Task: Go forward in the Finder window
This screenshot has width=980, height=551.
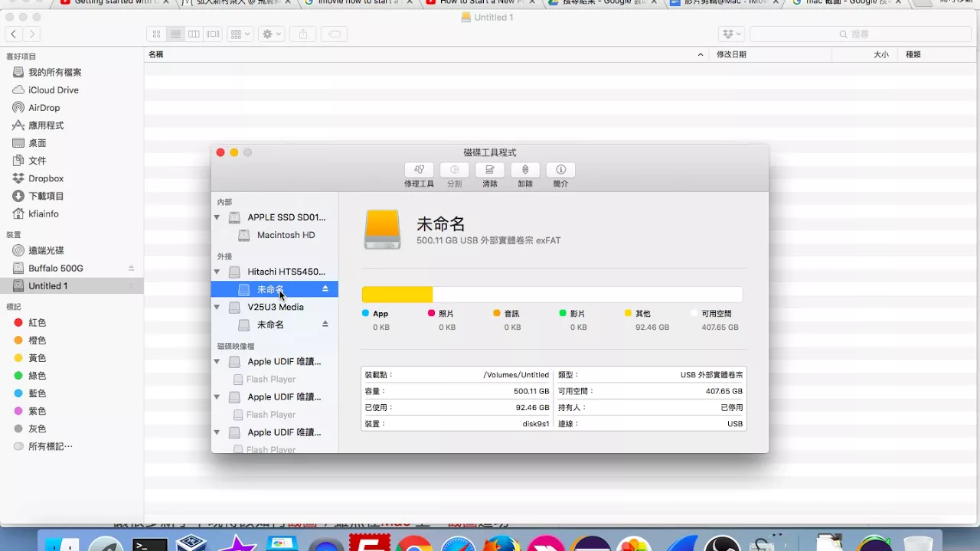Action: (x=32, y=34)
